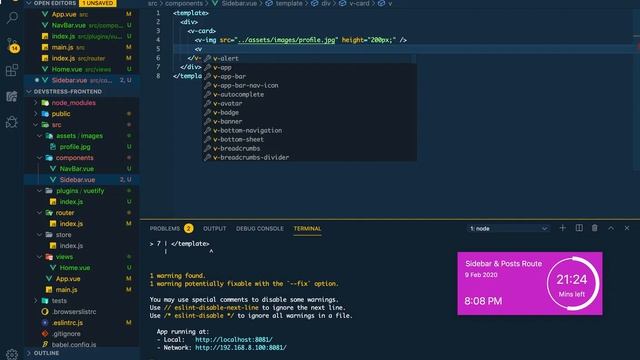
Task: Kill terminal with trash icon
Action: tap(595, 228)
